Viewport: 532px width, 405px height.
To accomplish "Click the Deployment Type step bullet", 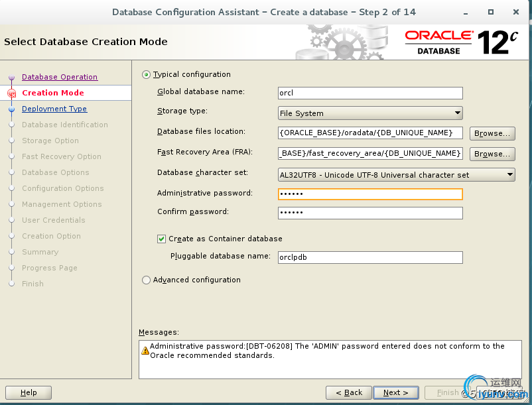I will [x=11, y=109].
